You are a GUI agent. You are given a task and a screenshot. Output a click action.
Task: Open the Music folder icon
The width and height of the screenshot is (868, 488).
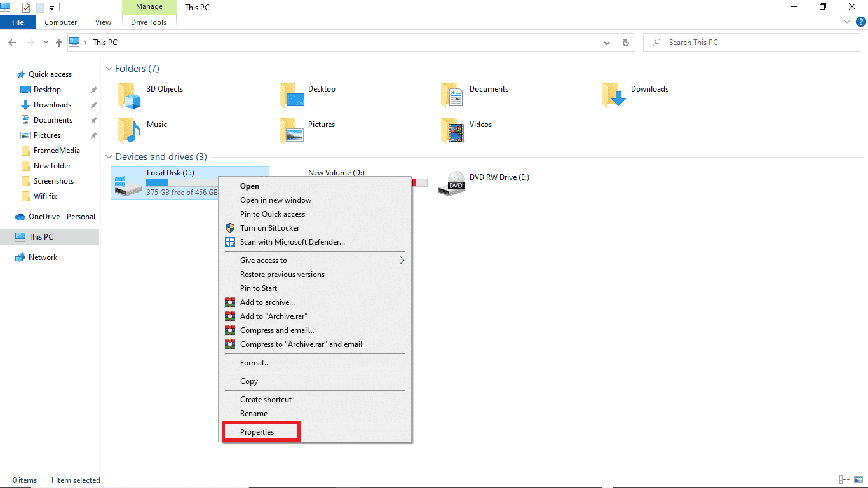tap(129, 131)
